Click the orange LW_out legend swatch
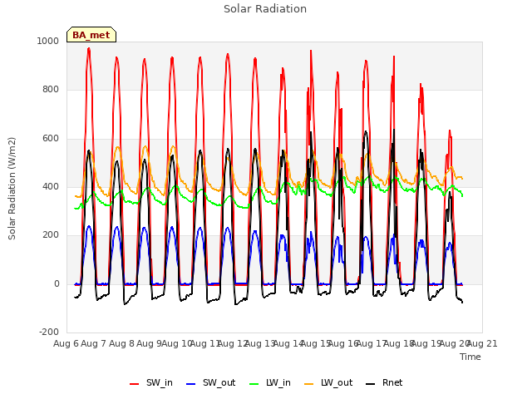The image size is (532, 399). [309, 384]
